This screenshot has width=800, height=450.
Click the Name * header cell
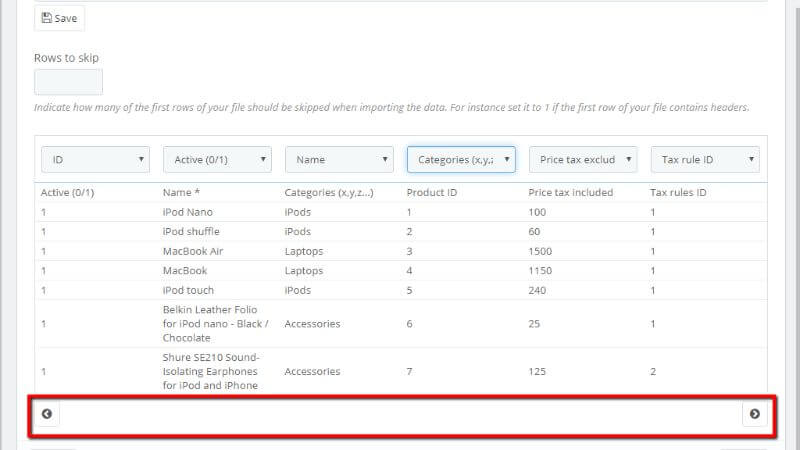coord(181,192)
